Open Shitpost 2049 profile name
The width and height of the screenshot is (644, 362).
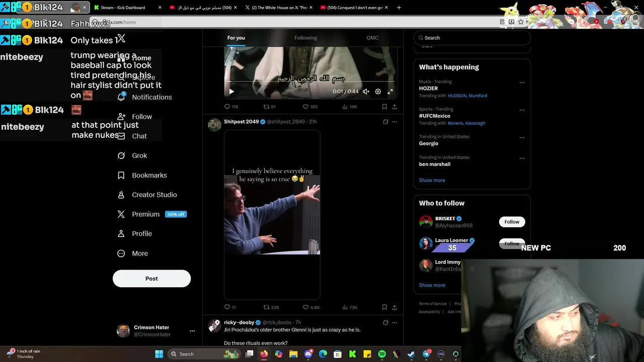click(x=241, y=122)
